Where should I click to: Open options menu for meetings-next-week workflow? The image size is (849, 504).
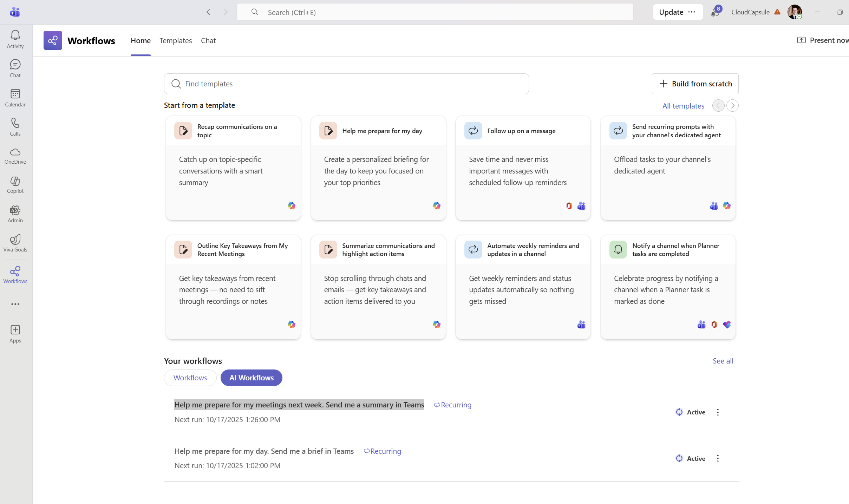pyautogui.click(x=718, y=412)
